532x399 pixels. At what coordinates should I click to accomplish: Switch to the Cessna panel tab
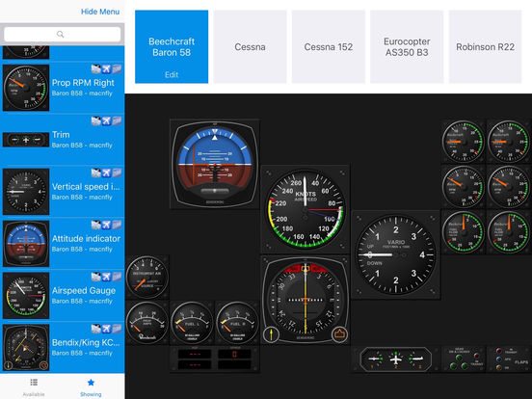250,47
